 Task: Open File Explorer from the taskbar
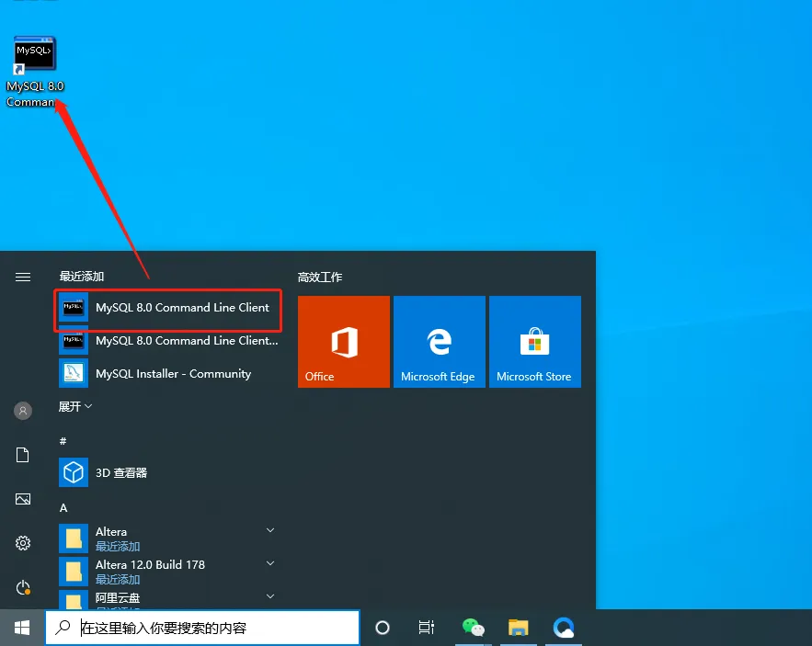click(x=518, y=628)
